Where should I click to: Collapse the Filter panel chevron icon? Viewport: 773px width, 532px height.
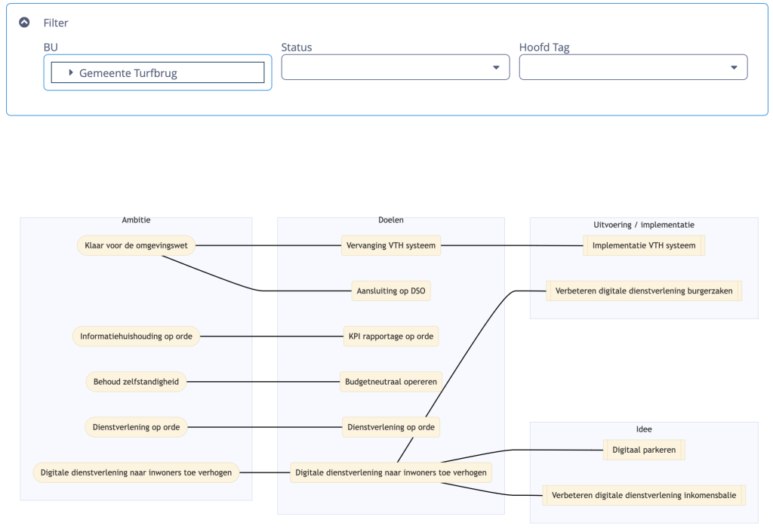(24, 22)
